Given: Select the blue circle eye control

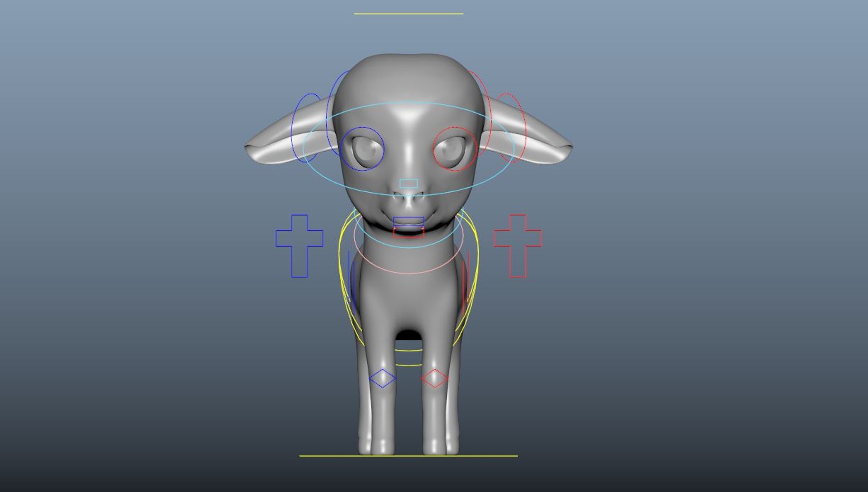Looking at the screenshot, I should tap(363, 149).
